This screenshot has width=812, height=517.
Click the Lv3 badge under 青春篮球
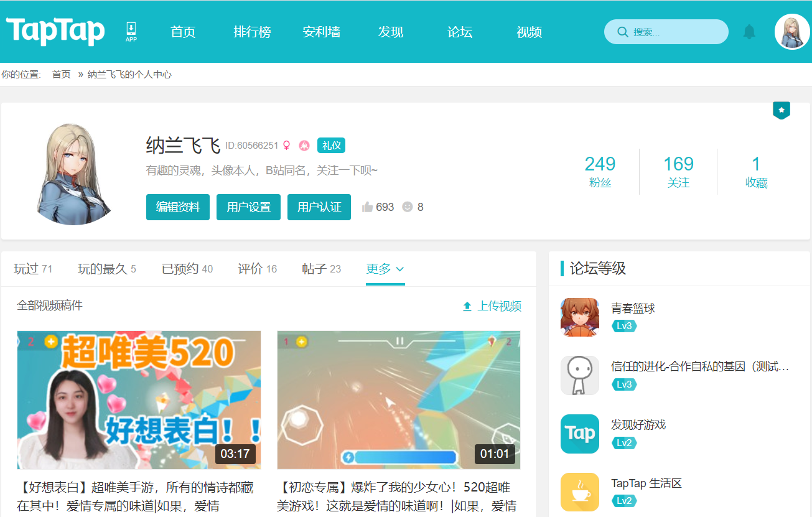click(x=624, y=326)
